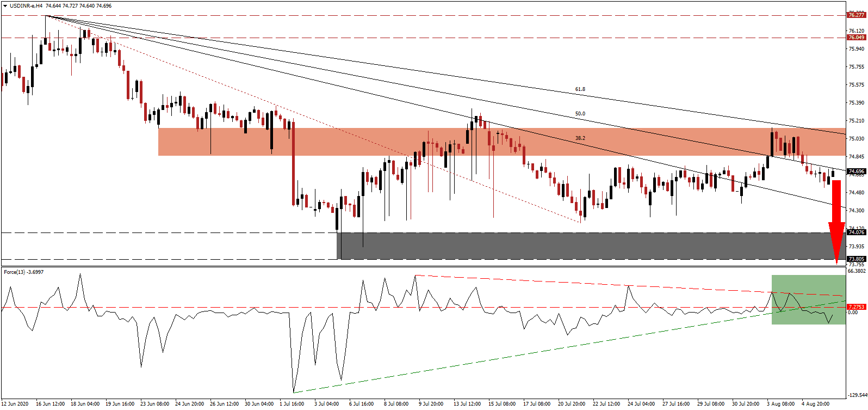Click the green highlighted box in the Force panel
868x410 pixels.
point(808,299)
